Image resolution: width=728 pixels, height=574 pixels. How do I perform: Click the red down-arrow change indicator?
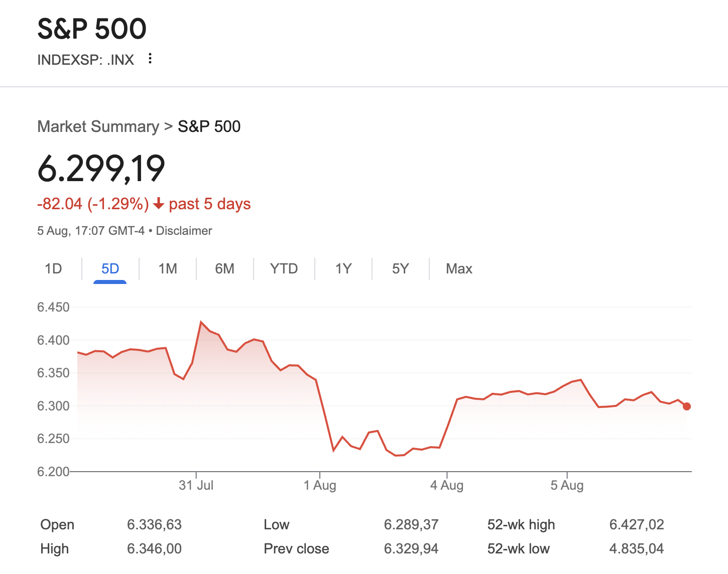(x=159, y=204)
